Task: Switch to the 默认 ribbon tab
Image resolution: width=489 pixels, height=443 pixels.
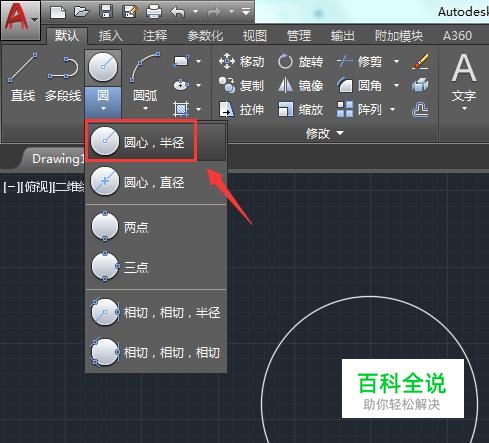Action: 67,36
